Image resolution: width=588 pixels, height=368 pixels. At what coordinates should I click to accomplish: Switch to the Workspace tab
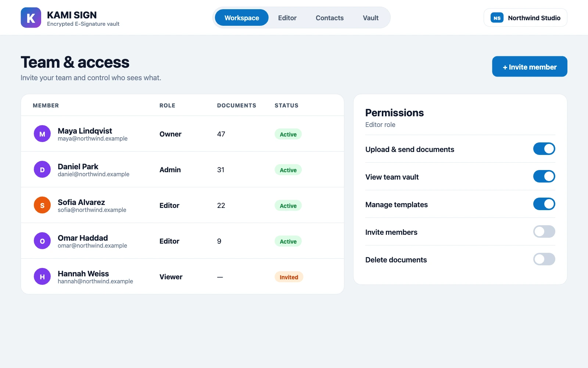[x=242, y=18]
